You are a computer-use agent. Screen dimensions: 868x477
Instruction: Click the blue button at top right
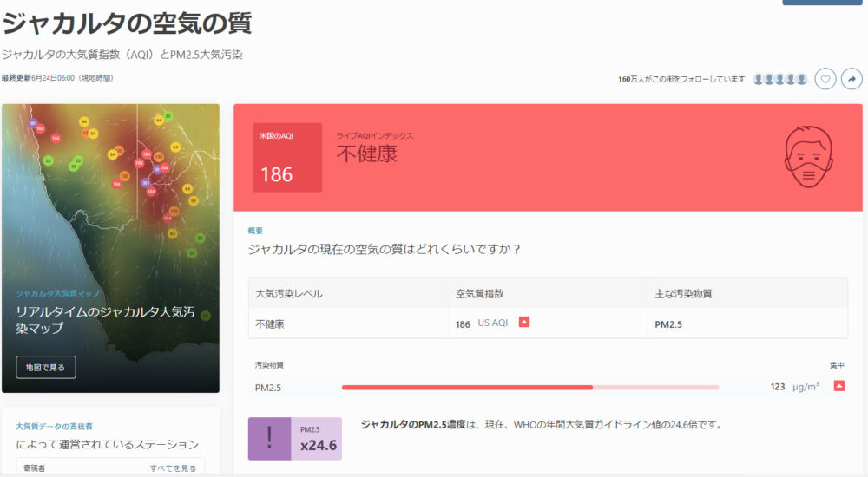(821, 3)
